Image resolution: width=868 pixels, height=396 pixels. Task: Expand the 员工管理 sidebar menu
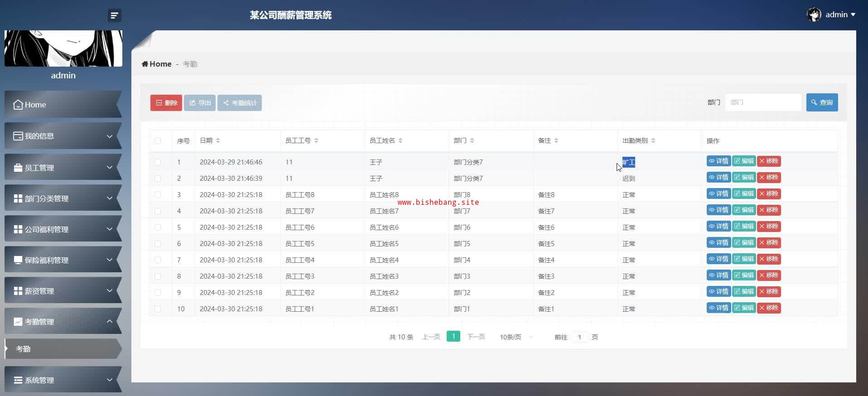(63, 168)
